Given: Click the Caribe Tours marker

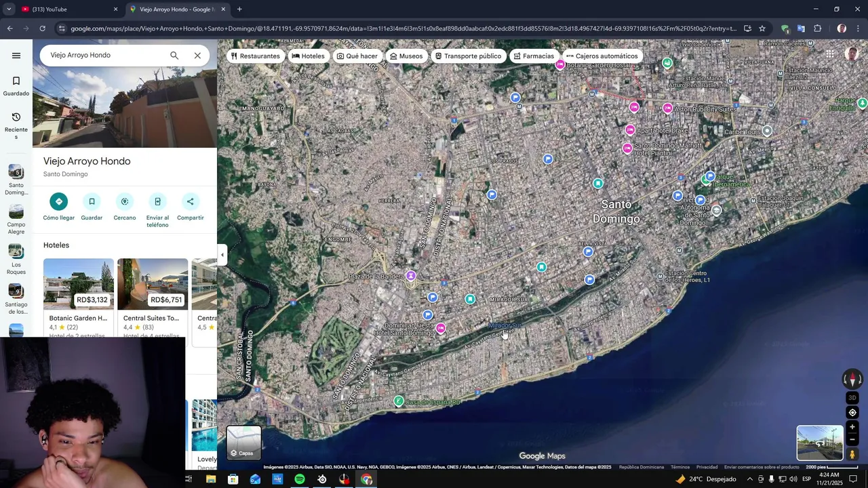Looking at the screenshot, I should point(767,131).
